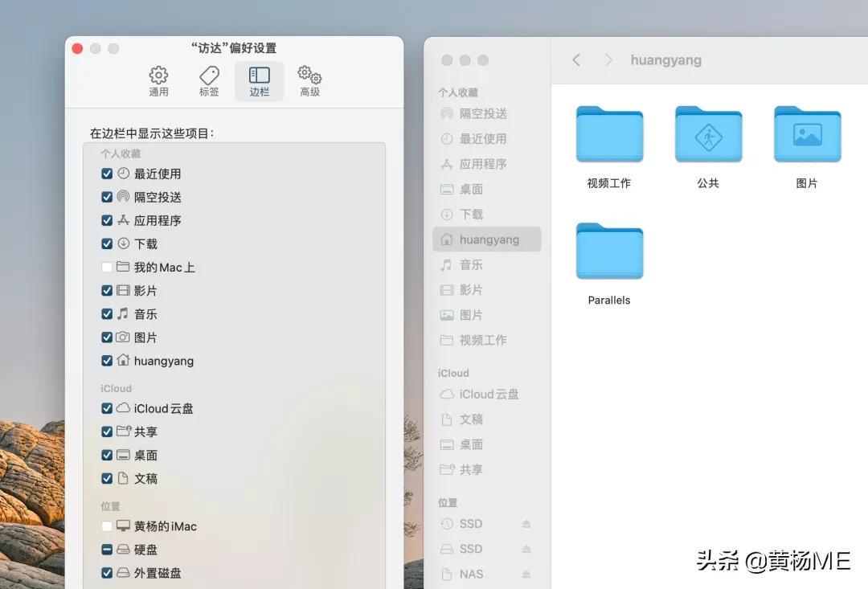Click the eject icon next to NAS

(526, 574)
